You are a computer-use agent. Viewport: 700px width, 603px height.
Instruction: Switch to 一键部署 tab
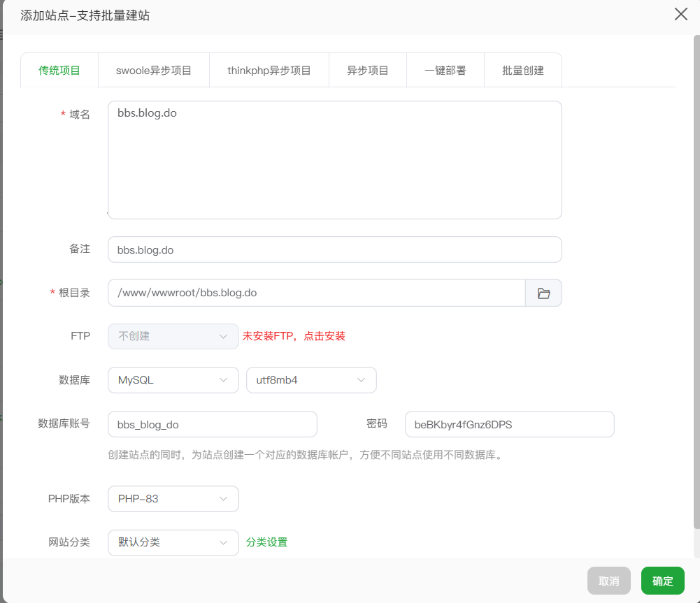pos(445,71)
